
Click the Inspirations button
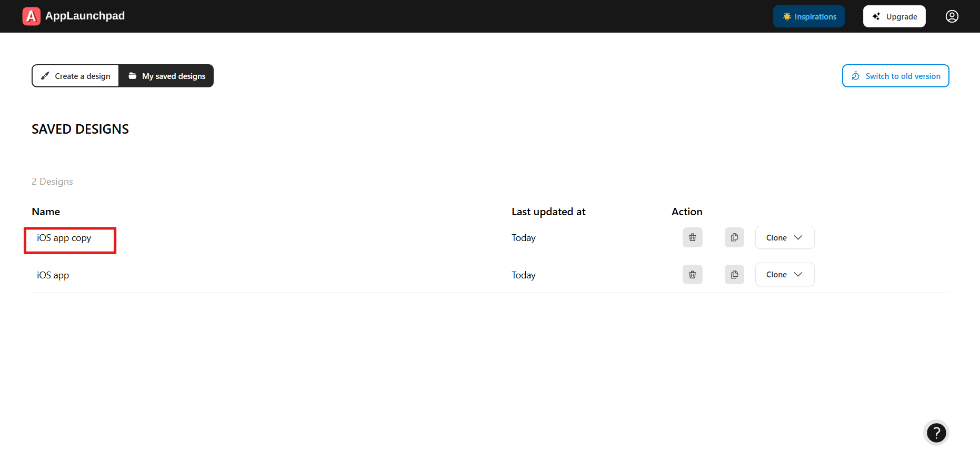coord(808,17)
